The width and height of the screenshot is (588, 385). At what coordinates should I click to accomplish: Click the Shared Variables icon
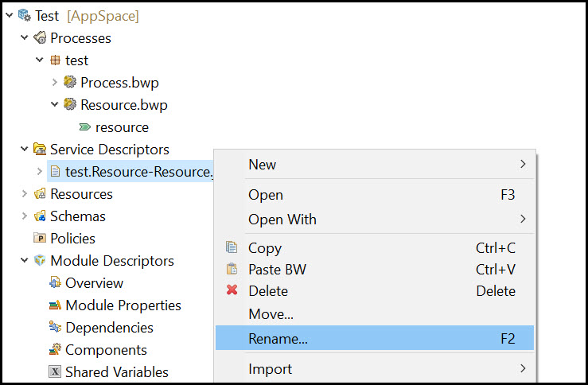coord(55,372)
